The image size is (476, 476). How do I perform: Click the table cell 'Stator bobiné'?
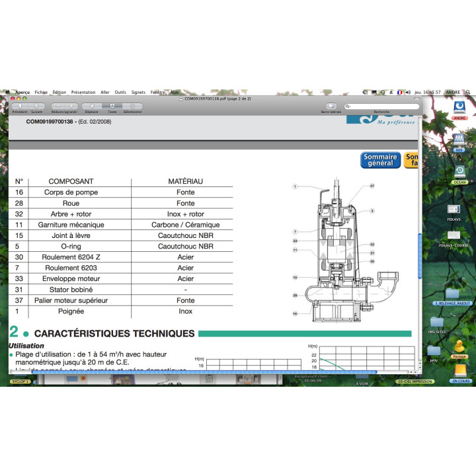click(x=71, y=290)
